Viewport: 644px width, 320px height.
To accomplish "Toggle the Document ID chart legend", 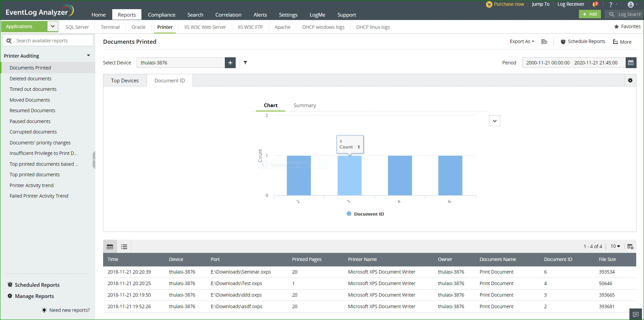I will (x=365, y=214).
